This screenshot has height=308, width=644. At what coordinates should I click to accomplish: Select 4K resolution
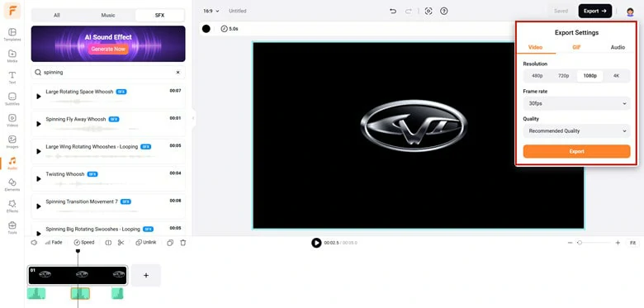616,76
